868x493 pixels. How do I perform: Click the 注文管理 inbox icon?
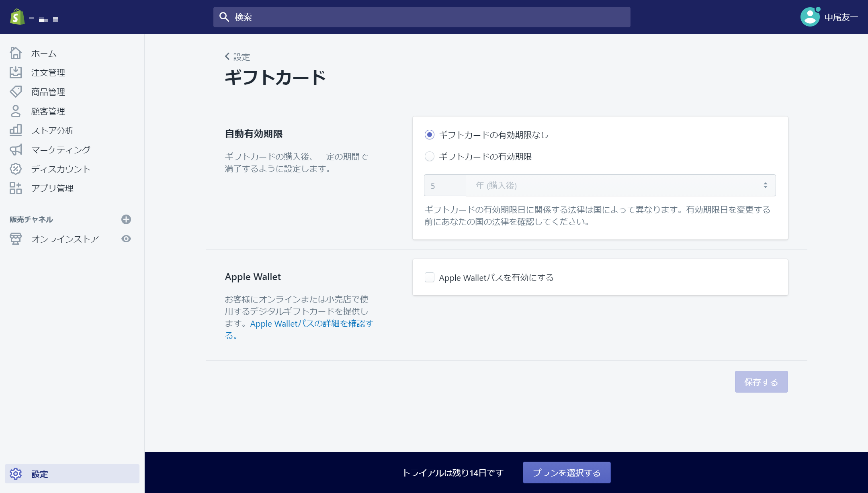pyautogui.click(x=16, y=72)
